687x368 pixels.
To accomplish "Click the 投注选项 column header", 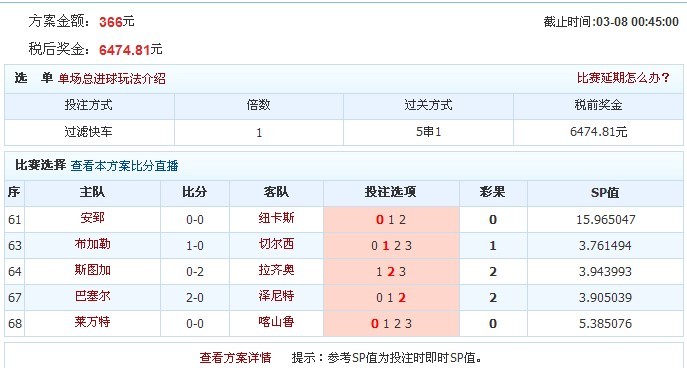I will tap(390, 192).
